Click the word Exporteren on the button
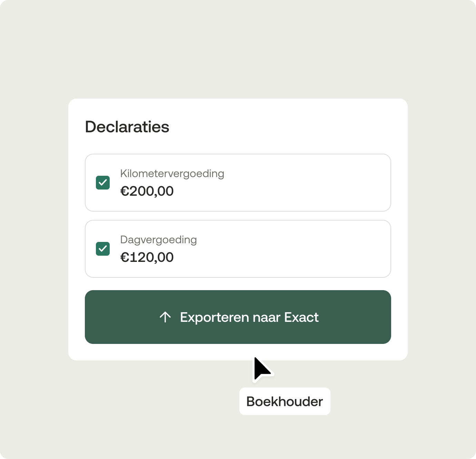This screenshot has width=476, height=459. pyautogui.click(x=214, y=317)
